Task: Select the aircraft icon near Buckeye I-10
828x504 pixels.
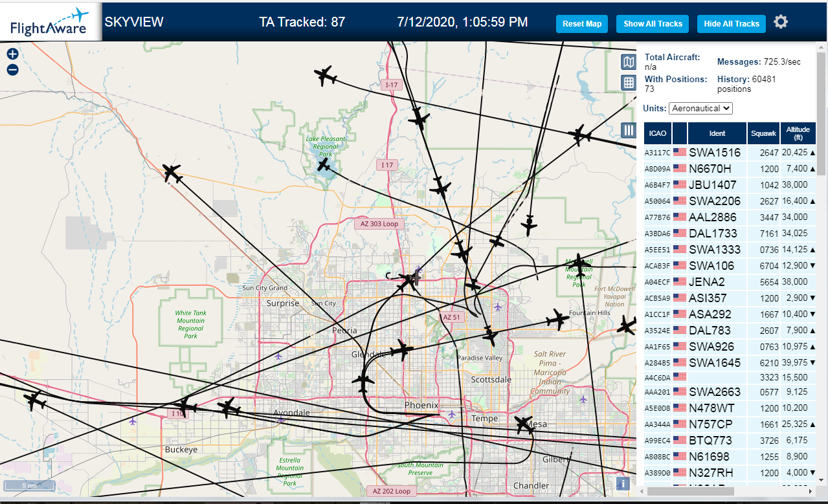Action: click(x=185, y=408)
